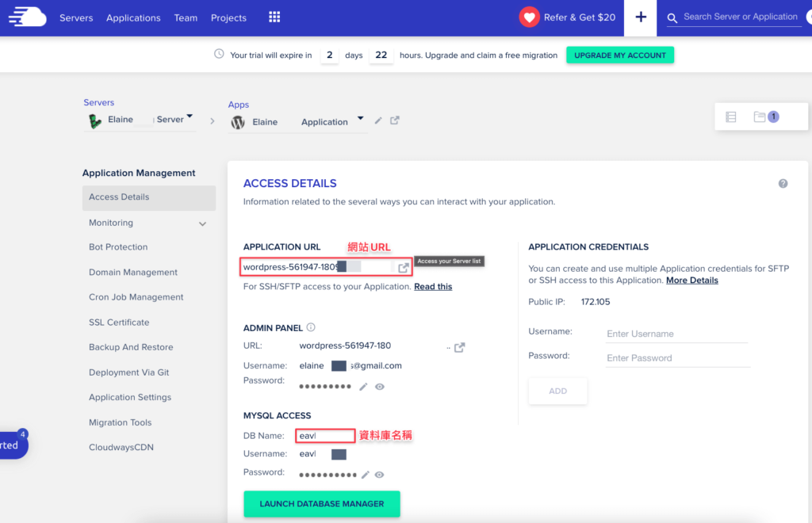Open the Admin Panel URL external link icon
812x523 pixels.
(x=459, y=347)
